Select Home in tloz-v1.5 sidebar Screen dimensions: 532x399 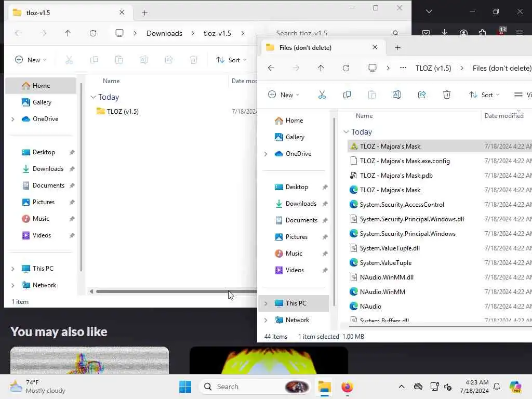(x=41, y=86)
